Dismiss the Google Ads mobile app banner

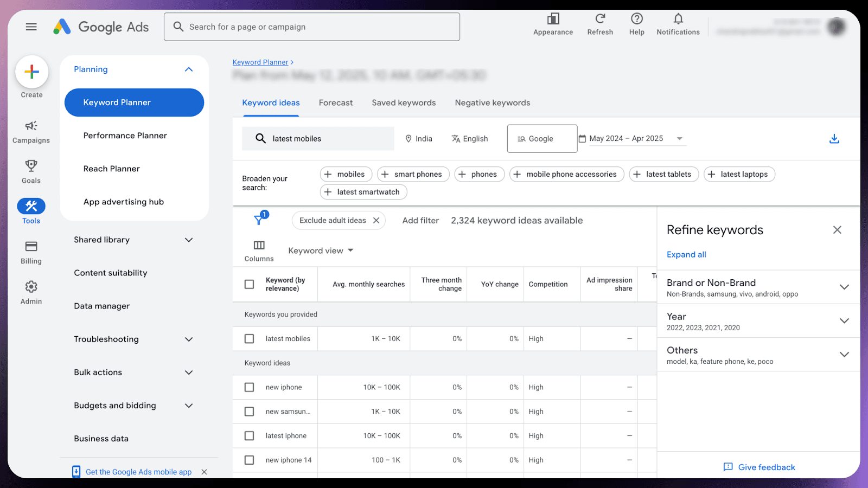tap(204, 472)
